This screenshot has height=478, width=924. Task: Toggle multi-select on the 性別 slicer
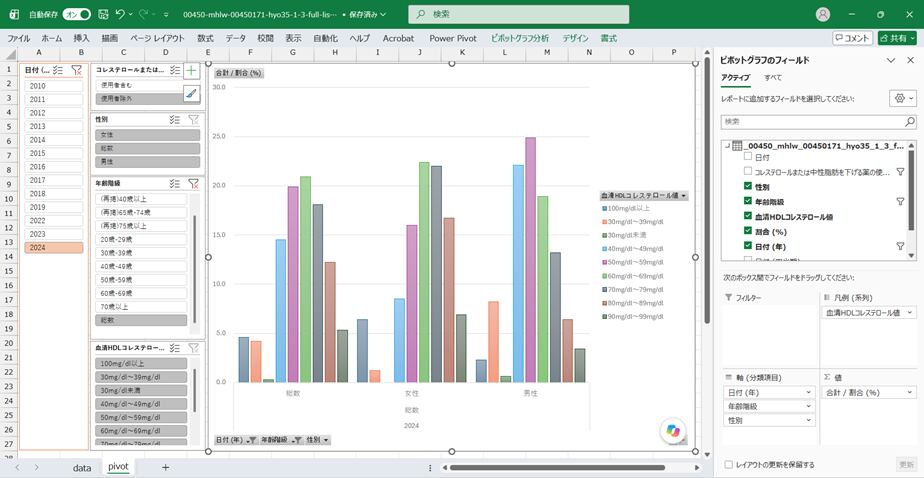click(174, 120)
